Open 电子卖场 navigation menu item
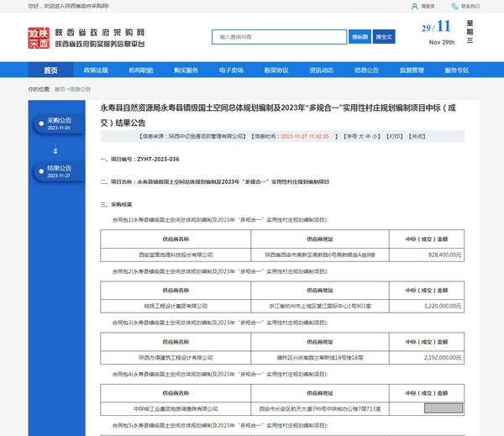504x436 pixels. [x=231, y=70]
